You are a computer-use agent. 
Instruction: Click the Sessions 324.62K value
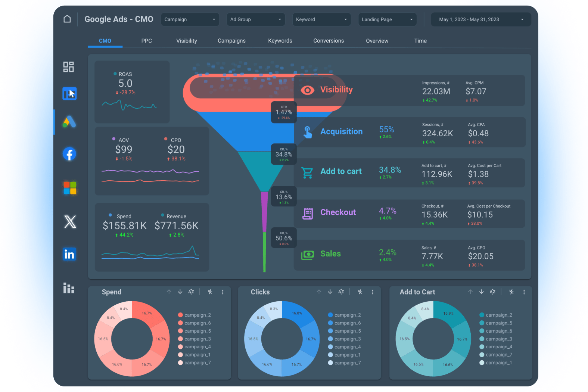[x=438, y=133]
